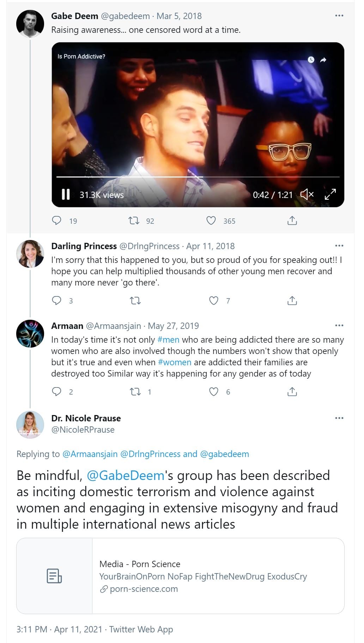Like Gabe Deem's tweet
364x643 pixels.
[211, 221]
